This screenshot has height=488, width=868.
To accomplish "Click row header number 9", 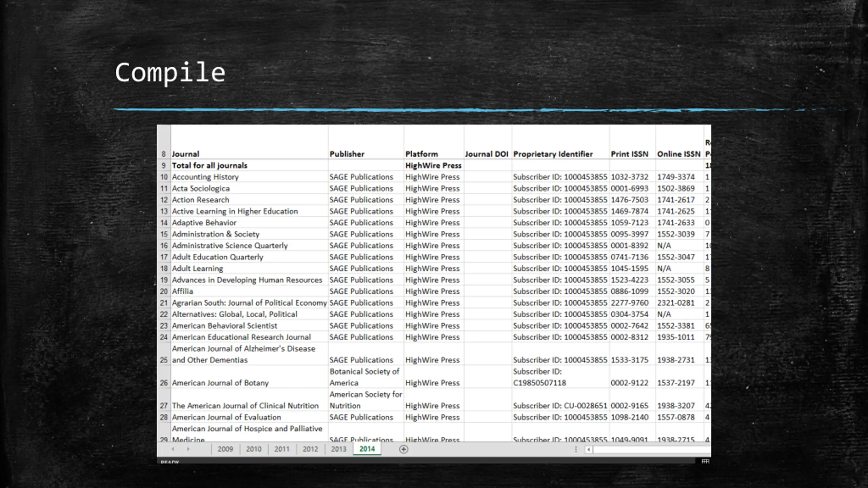I will 164,165.
